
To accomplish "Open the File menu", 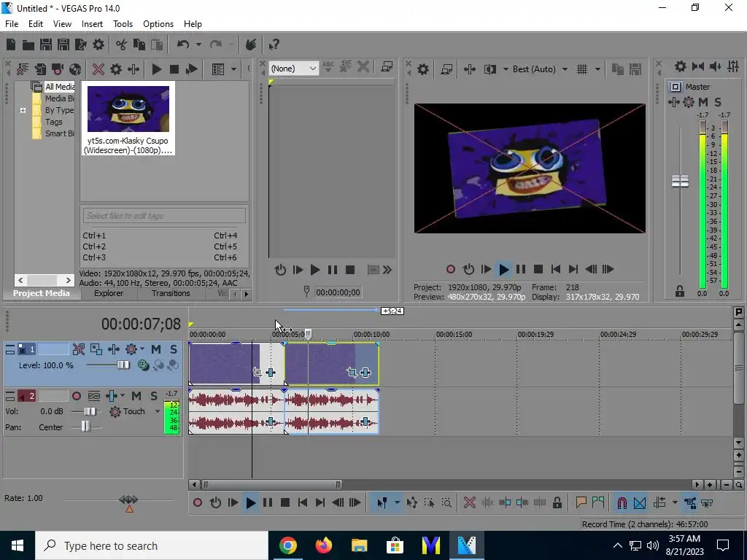I will pyautogui.click(x=12, y=24).
